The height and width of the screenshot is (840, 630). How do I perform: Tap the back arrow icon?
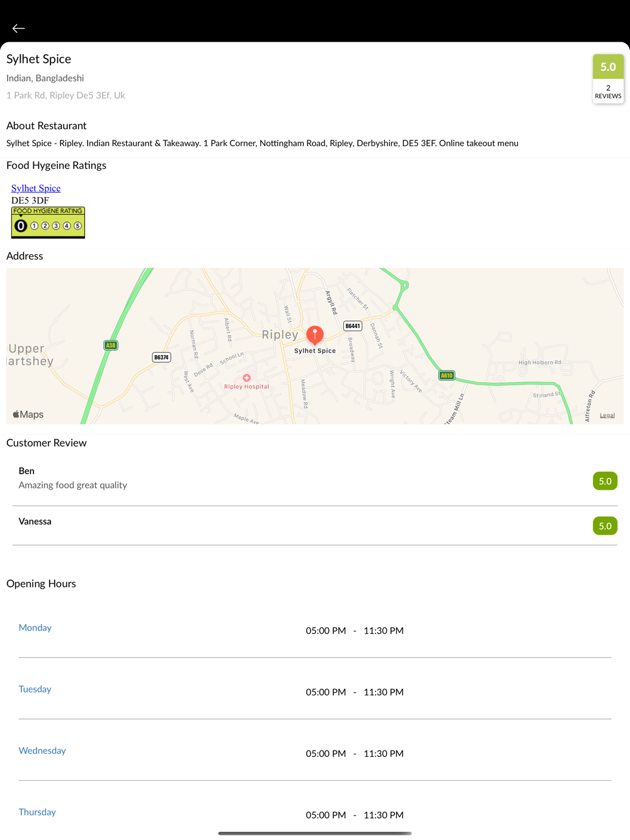18,28
